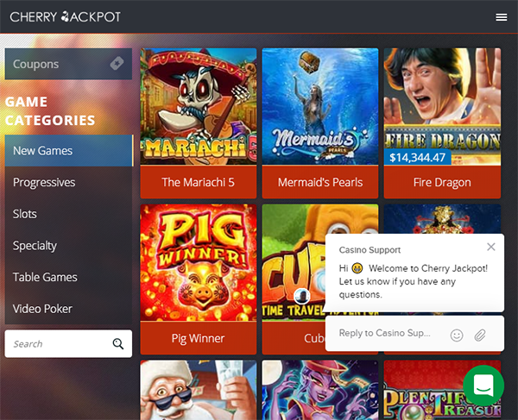The width and height of the screenshot is (518, 420).
Task: Click the Fire Dragon title label
Action: click(442, 183)
